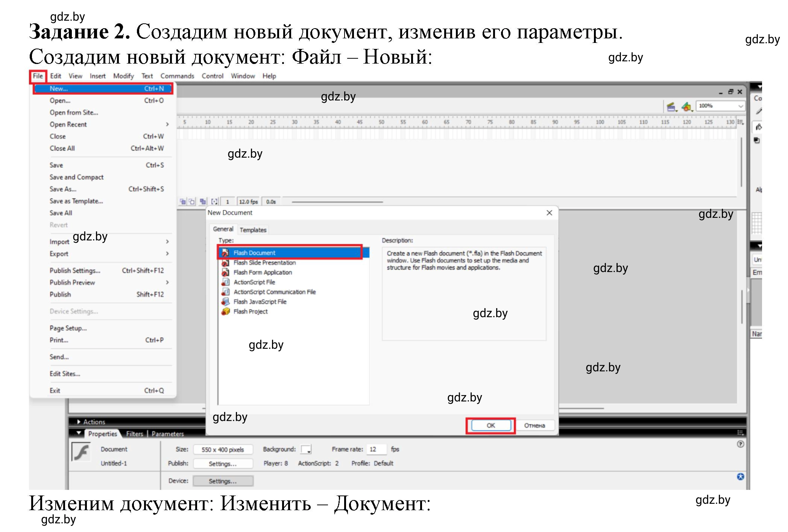The width and height of the screenshot is (788, 532).
Task: Switch to the General tab
Action: pos(223,229)
